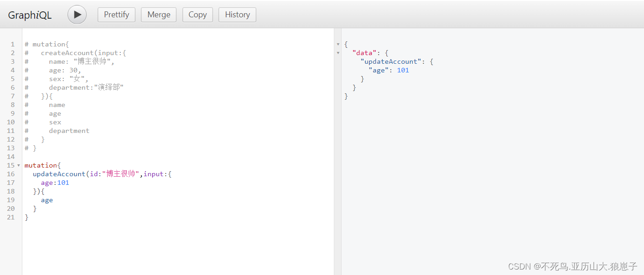Collapse the "data" object in the results pane
This screenshot has height=275, width=644.
(x=338, y=53)
